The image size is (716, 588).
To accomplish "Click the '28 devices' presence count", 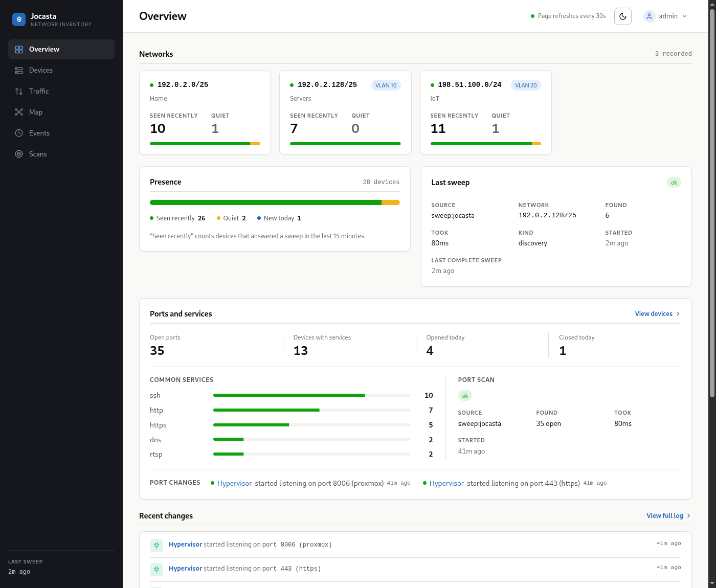I will [381, 182].
